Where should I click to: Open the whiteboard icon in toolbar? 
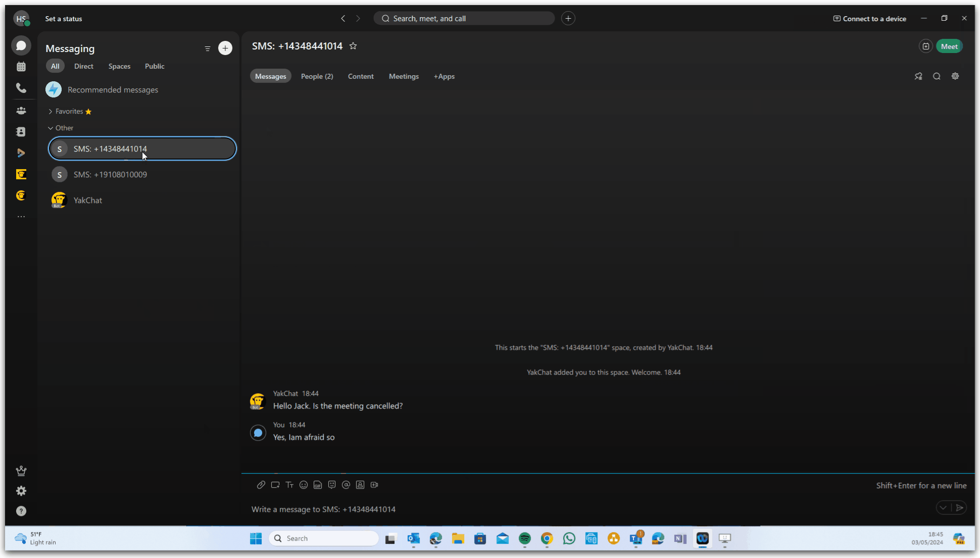(x=275, y=484)
